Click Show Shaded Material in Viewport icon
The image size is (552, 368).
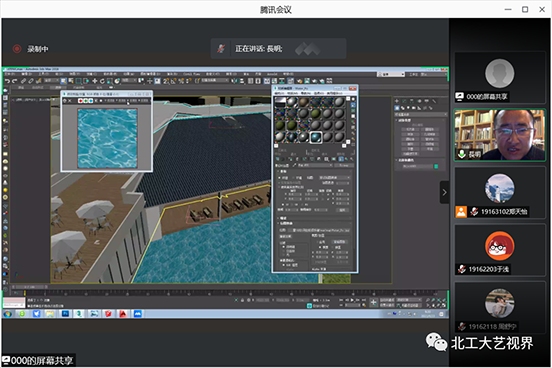[334, 159]
